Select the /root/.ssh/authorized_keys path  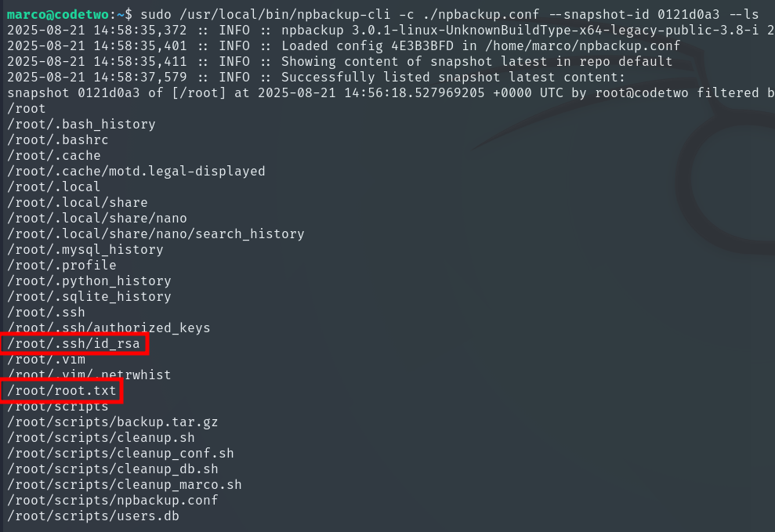pyautogui.click(x=108, y=328)
